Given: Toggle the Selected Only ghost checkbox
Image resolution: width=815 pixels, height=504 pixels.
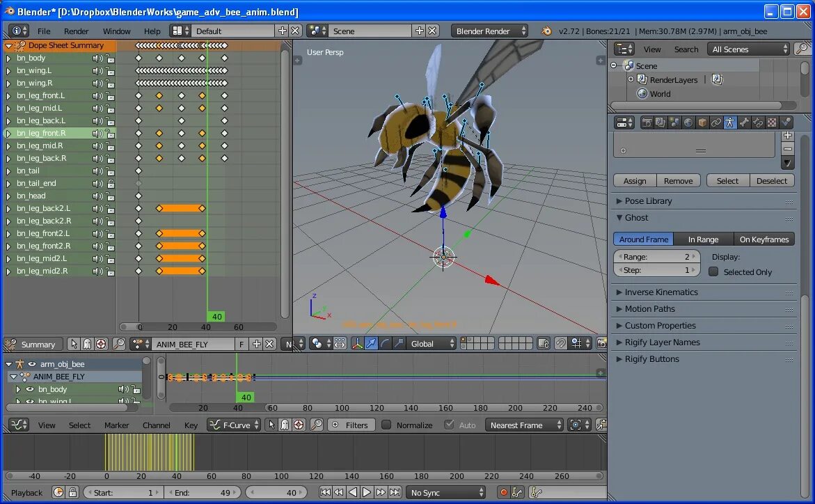Looking at the screenshot, I should click(x=713, y=271).
